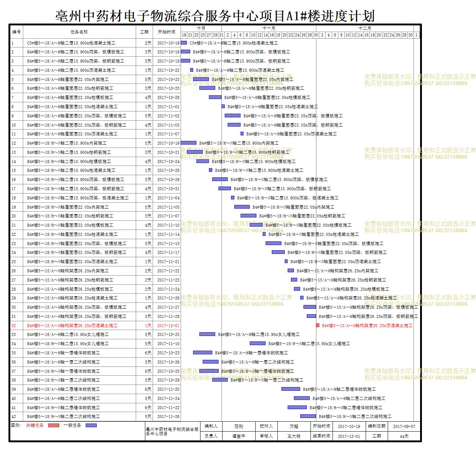
Task: Click the task name cell in row 42
Action: click(79, 417)
